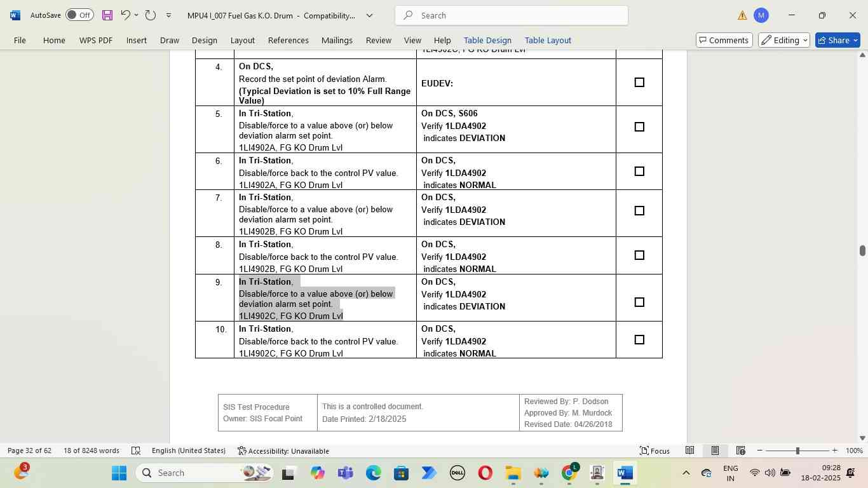Open the Help tab

point(442,40)
